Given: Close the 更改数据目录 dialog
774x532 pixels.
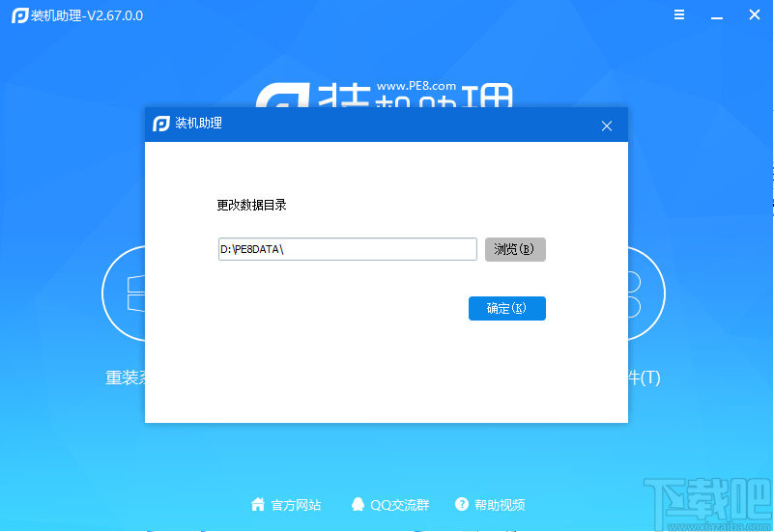Looking at the screenshot, I should (607, 126).
